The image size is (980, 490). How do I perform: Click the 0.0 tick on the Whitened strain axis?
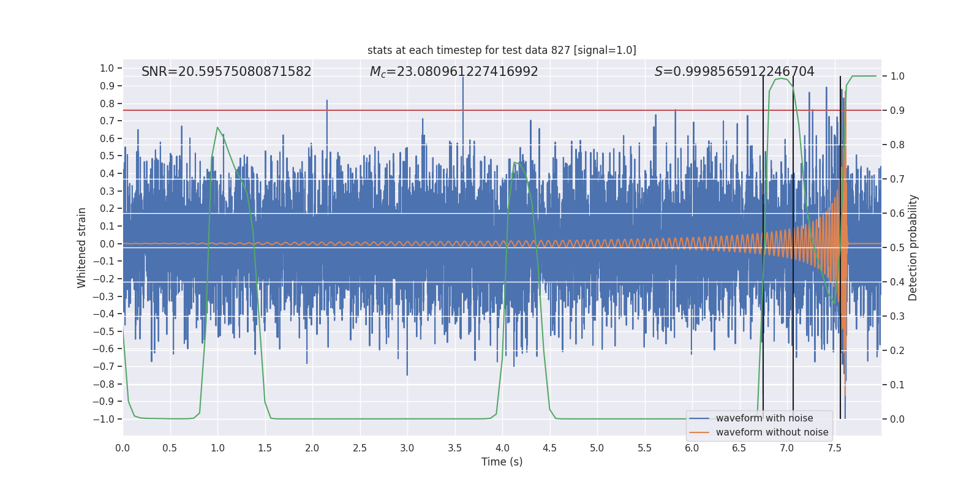click(107, 244)
